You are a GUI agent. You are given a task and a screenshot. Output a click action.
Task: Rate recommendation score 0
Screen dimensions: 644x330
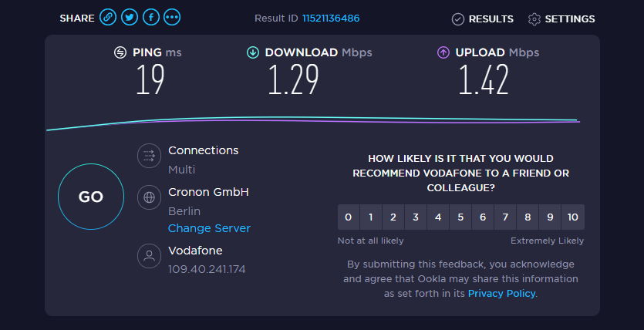tap(349, 217)
